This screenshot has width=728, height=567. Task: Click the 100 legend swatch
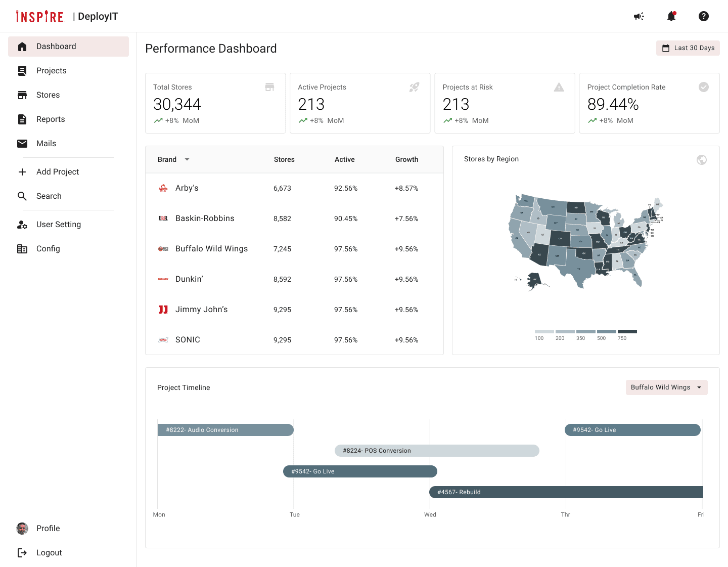pos(544,332)
